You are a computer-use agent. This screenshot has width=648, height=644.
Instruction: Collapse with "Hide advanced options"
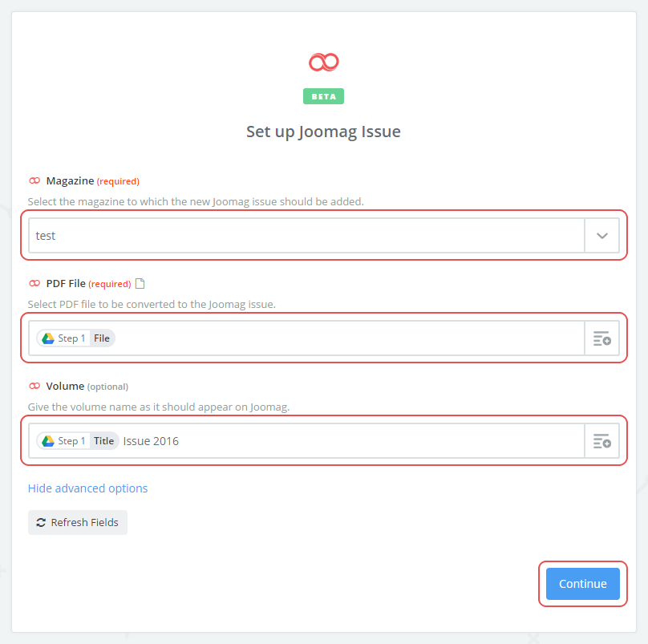87,488
